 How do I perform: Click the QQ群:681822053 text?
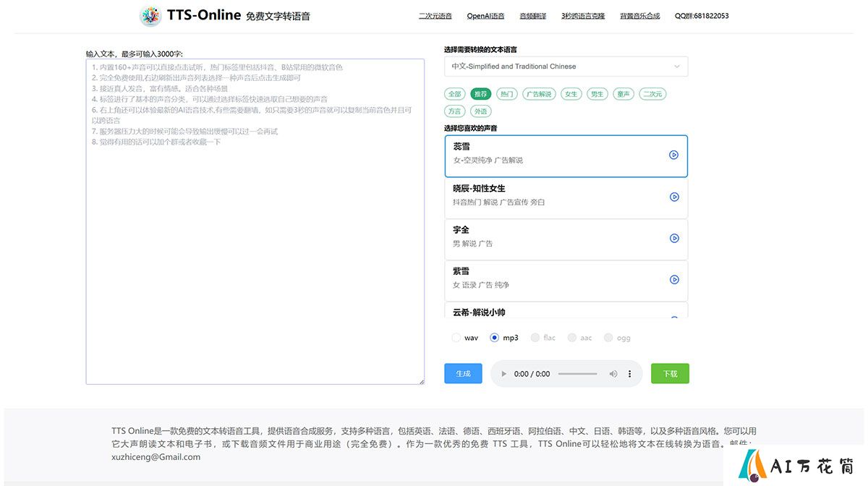(x=702, y=16)
